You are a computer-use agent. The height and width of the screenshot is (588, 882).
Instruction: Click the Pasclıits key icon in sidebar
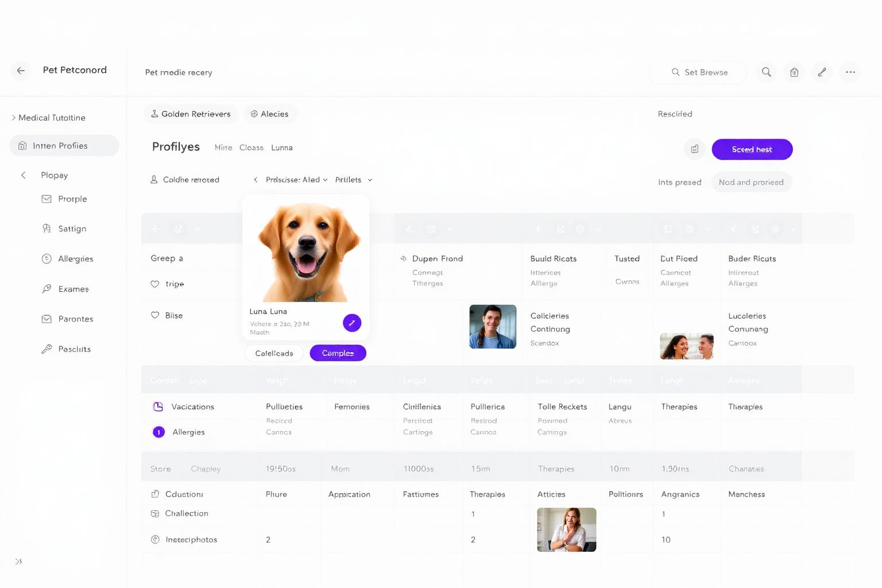[47, 349]
